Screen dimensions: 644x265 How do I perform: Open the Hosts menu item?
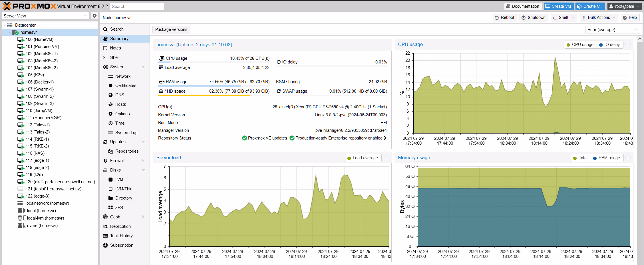[x=125, y=104]
